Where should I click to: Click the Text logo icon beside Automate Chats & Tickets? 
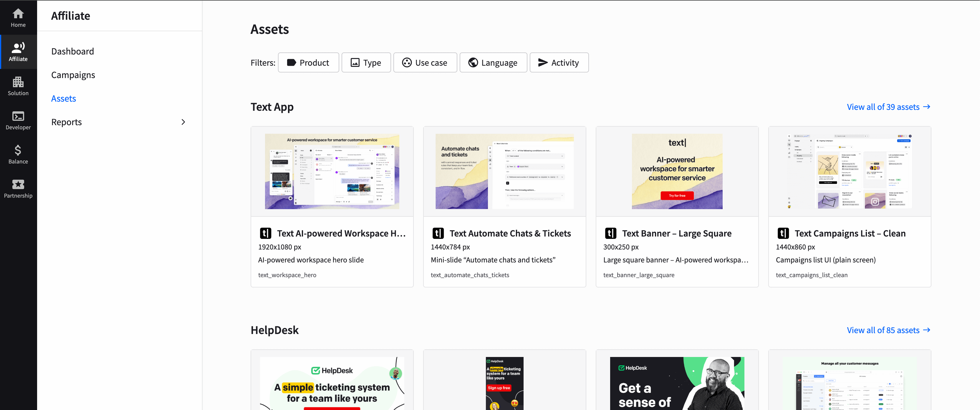pos(438,233)
